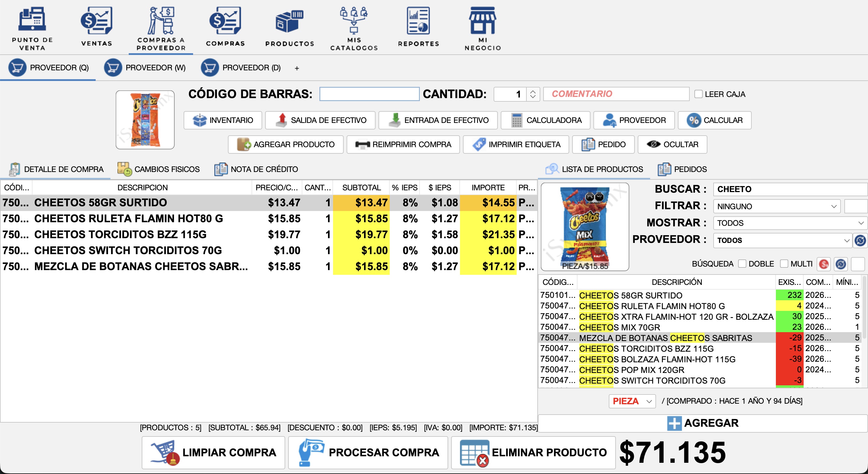The height and width of the screenshot is (474, 868).
Task: Click Eliminar Producto button
Action: [x=533, y=452]
